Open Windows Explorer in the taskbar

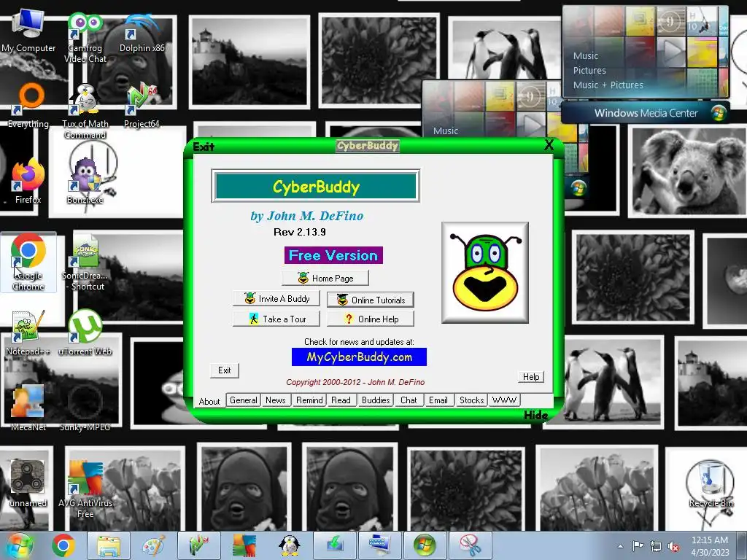pyautogui.click(x=109, y=545)
